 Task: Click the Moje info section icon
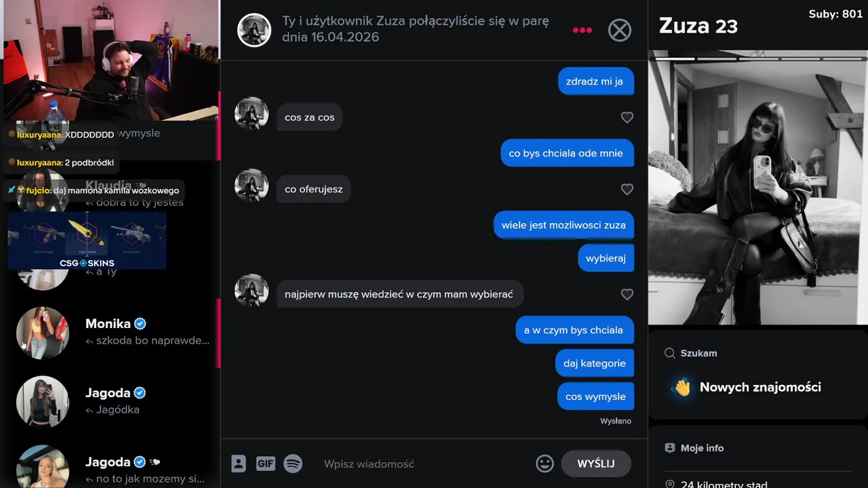(x=670, y=448)
